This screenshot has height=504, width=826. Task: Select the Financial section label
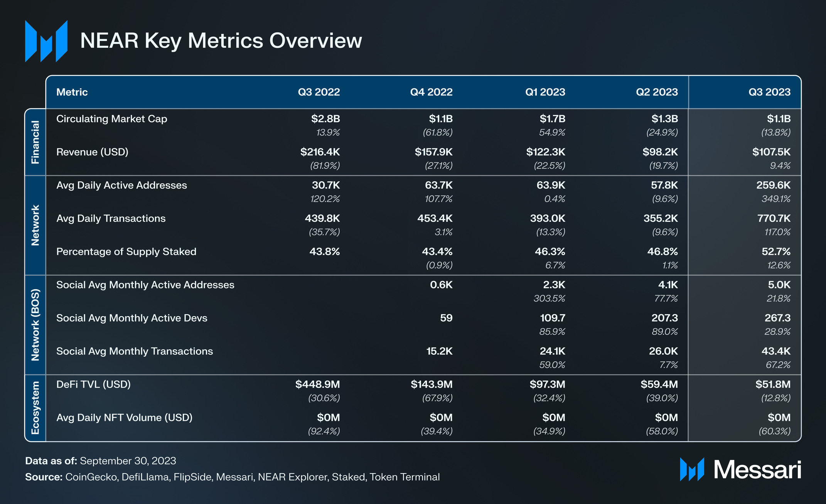[x=35, y=142]
